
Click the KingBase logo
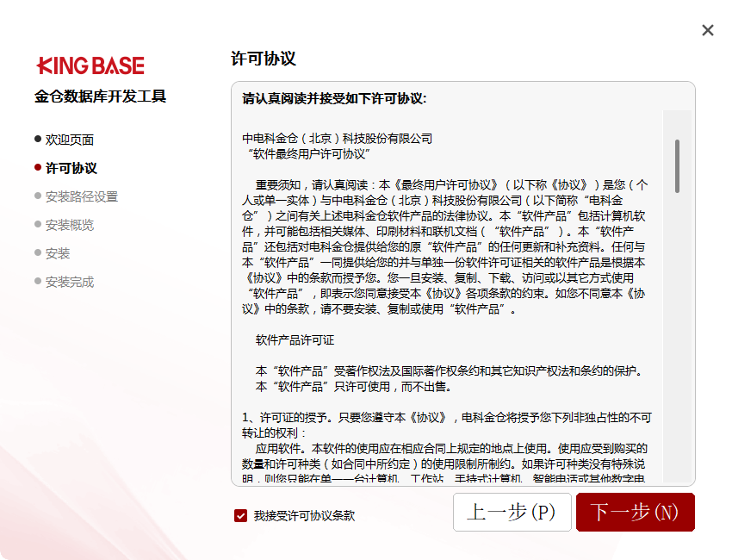click(x=90, y=65)
